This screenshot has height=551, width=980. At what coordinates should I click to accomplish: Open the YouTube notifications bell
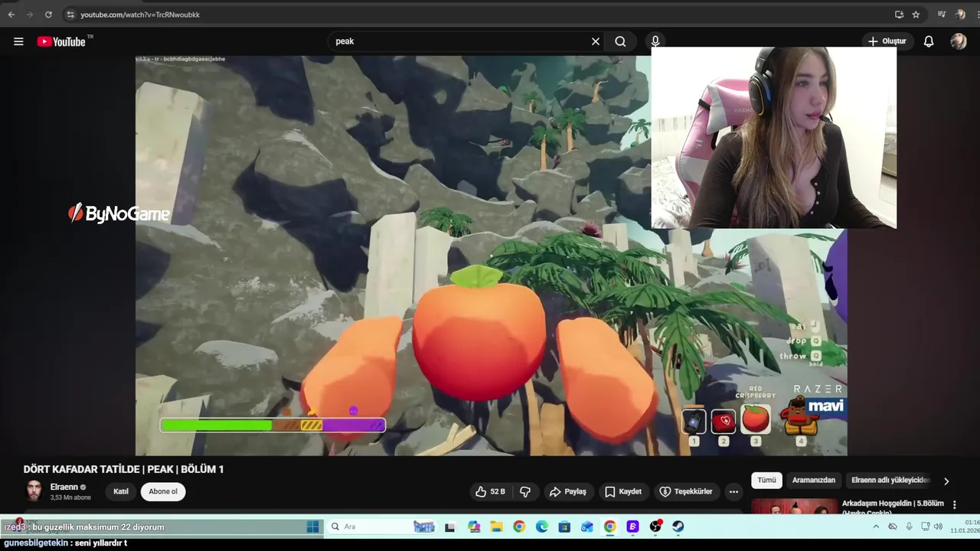pyautogui.click(x=929, y=41)
